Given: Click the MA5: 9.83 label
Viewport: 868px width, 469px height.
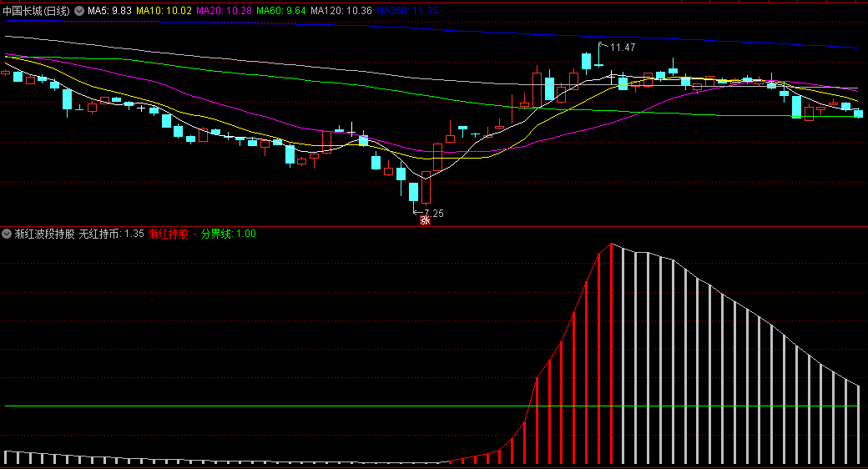Looking at the screenshot, I should point(109,11).
